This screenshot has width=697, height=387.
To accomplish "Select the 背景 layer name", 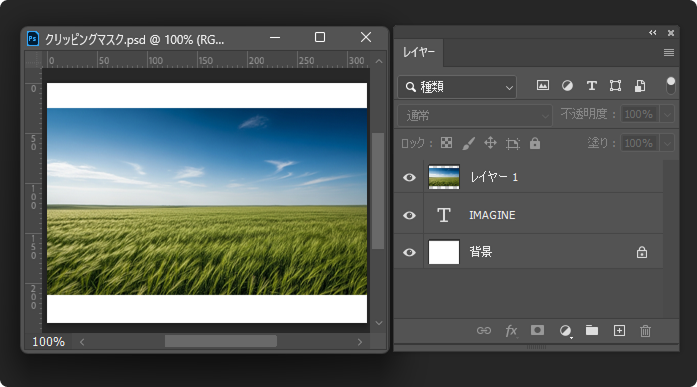I will pyautogui.click(x=481, y=252).
